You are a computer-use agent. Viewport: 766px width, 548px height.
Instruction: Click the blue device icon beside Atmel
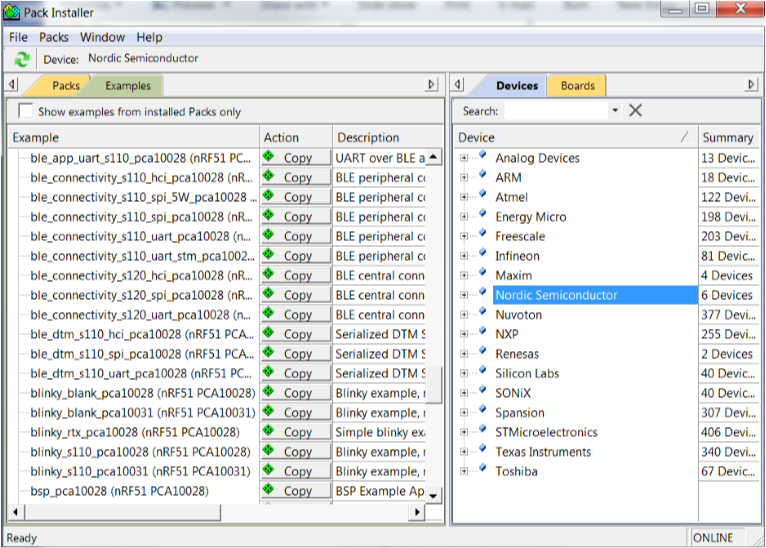point(483,194)
